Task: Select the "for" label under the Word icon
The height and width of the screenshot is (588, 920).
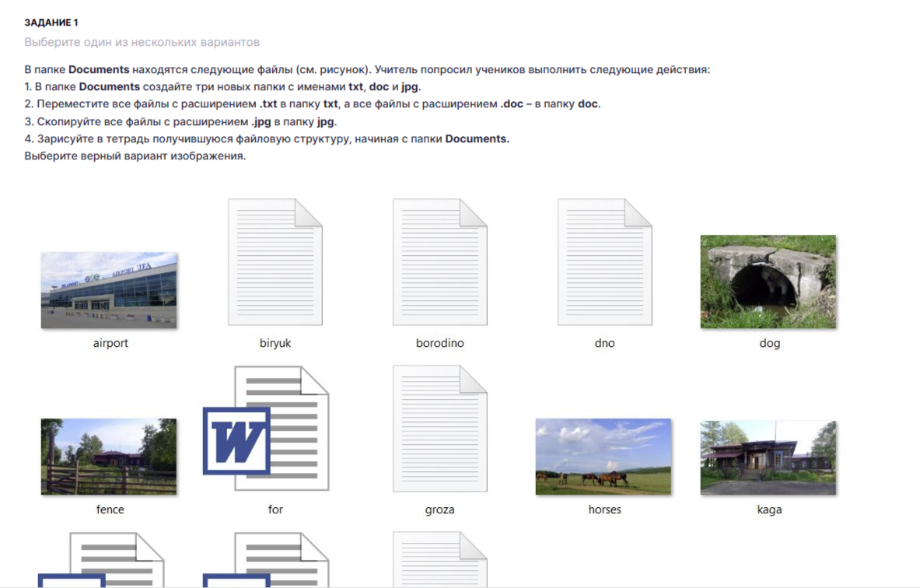Action: (275, 509)
